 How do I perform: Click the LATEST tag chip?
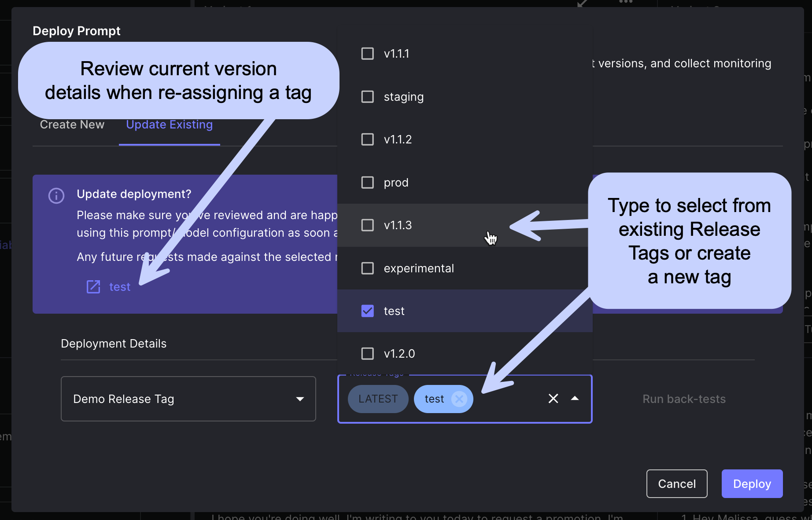click(378, 399)
